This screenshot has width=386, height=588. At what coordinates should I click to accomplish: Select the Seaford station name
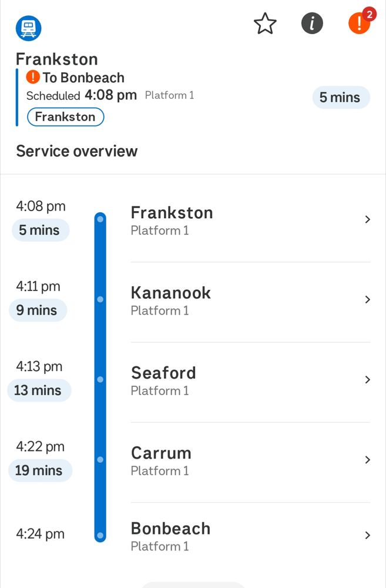(x=163, y=373)
